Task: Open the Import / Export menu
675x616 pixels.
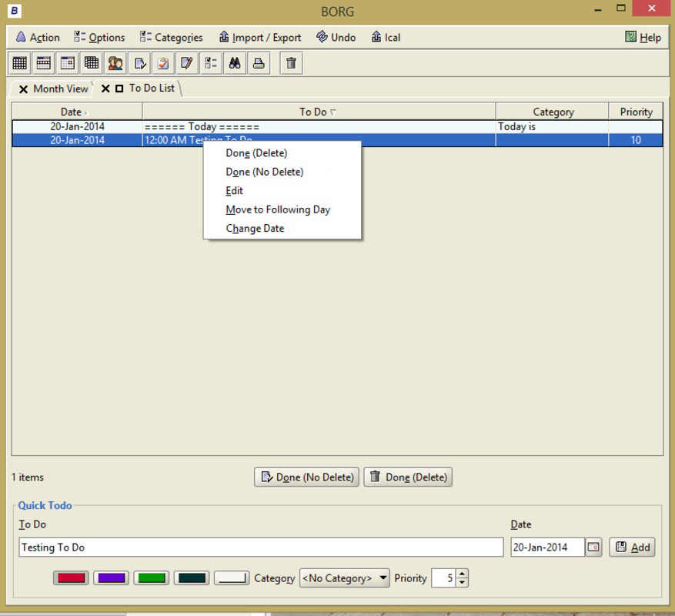Action: pyautogui.click(x=260, y=38)
